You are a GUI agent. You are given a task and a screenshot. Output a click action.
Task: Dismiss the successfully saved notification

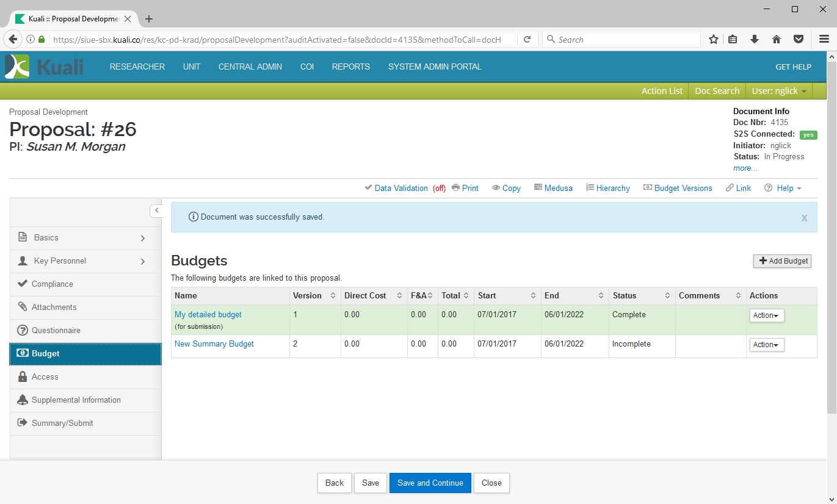click(x=804, y=218)
